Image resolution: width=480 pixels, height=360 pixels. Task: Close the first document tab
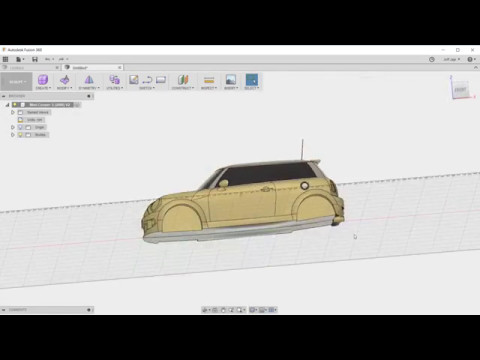[x=57, y=68]
